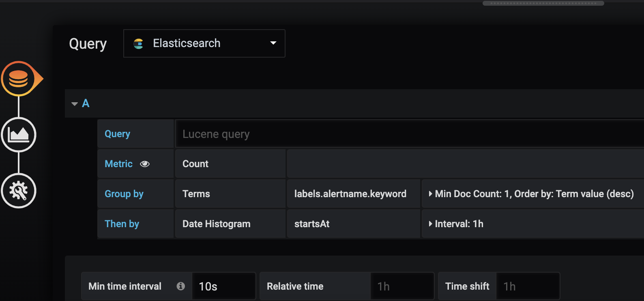Click the Relative time input field
The height and width of the screenshot is (301, 644).
[x=402, y=286]
